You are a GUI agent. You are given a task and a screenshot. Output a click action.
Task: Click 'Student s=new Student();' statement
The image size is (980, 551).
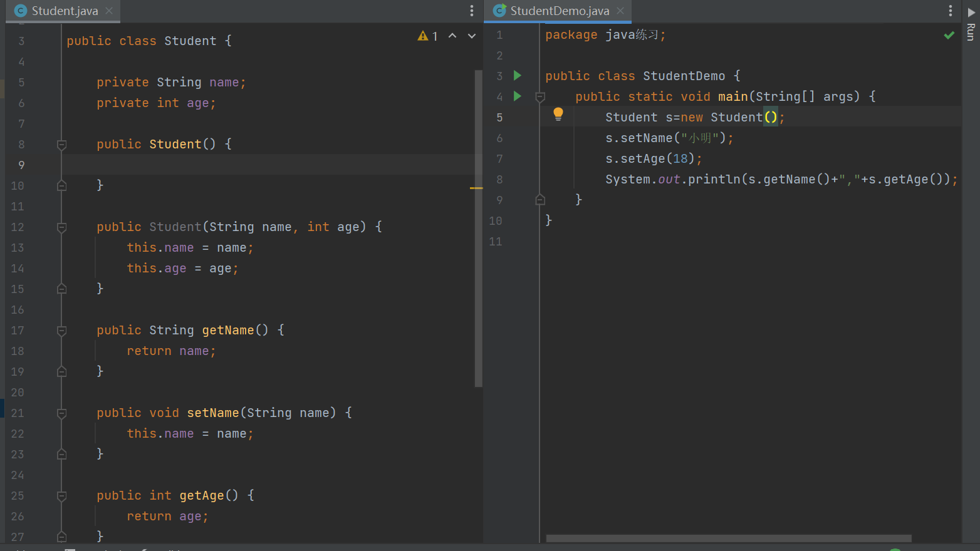click(x=695, y=117)
